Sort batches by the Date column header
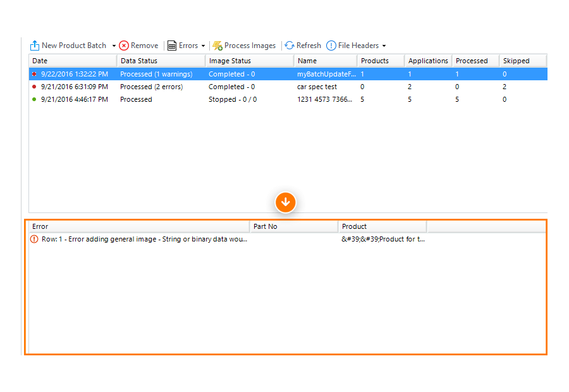The height and width of the screenshot is (392, 569). coord(72,61)
